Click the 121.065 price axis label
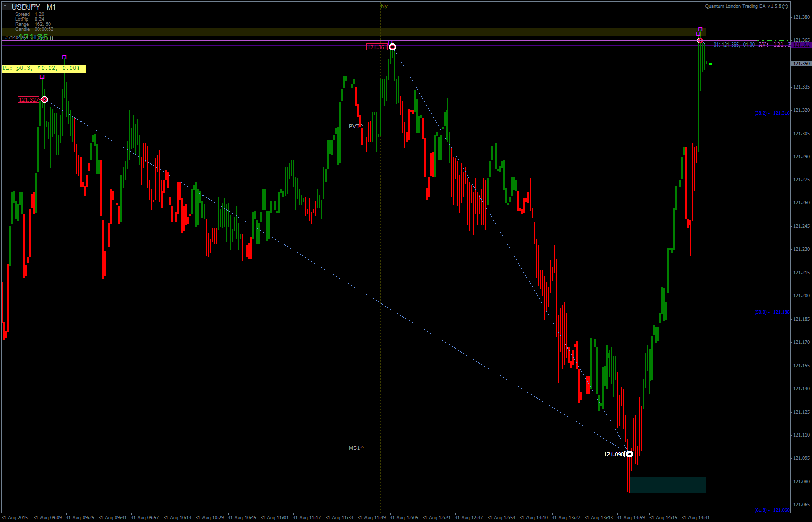Image resolution: width=812 pixels, height=522 pixels. coord(801,505)
